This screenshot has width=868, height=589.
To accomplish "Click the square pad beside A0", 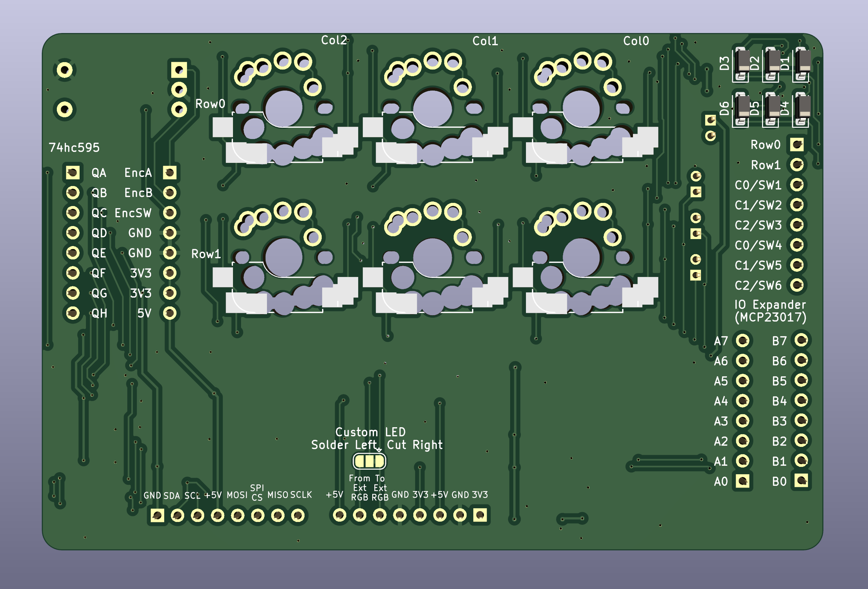I will 742,481.
